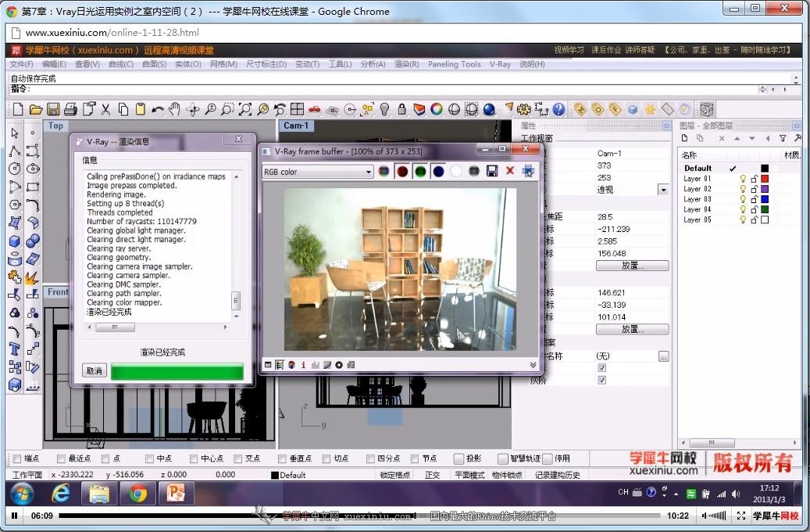Enable the 交点 osnap checkbox
The image size is (810, 532).
click(238, 459)
